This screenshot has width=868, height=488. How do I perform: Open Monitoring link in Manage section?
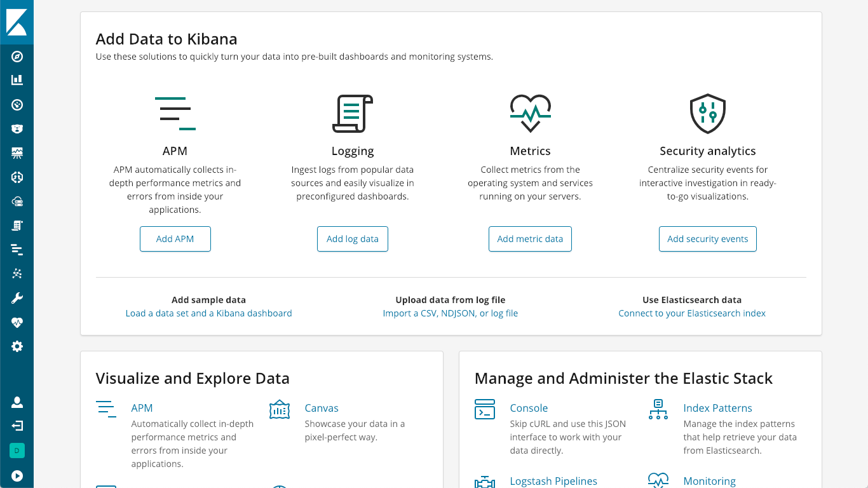pyautogui.click(x=710, y=481)
